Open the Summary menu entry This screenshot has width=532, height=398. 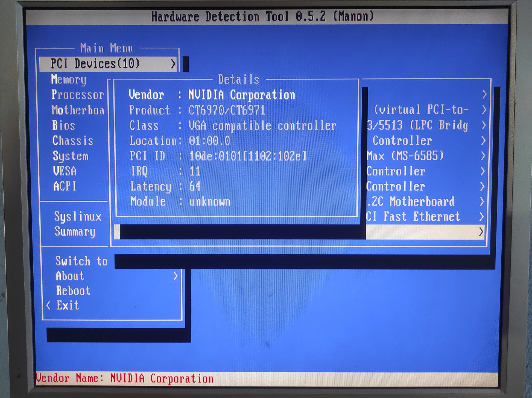(x=75, y=232)
